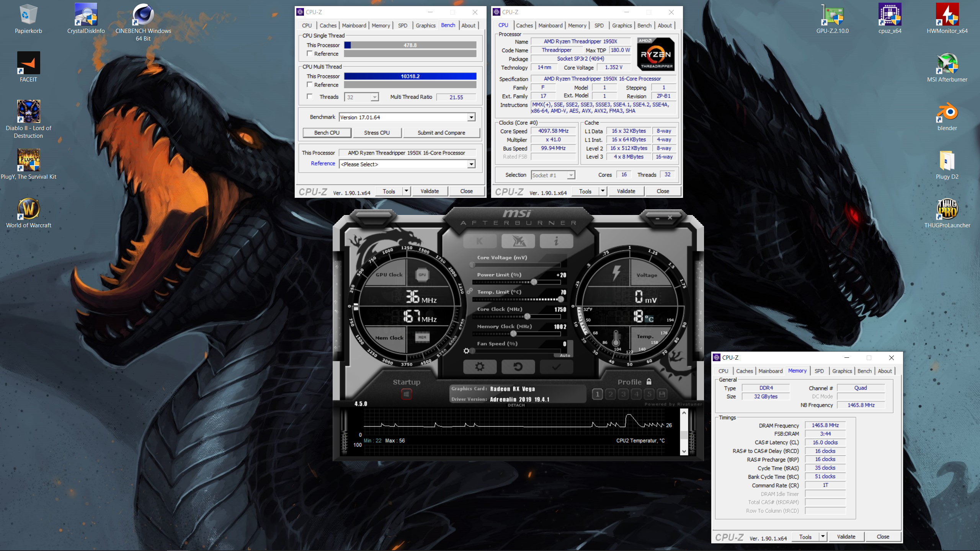This screenshot has height=551, width=980.
Task: Open Afterburner settings with the gear button
Action: coord(480,367)
